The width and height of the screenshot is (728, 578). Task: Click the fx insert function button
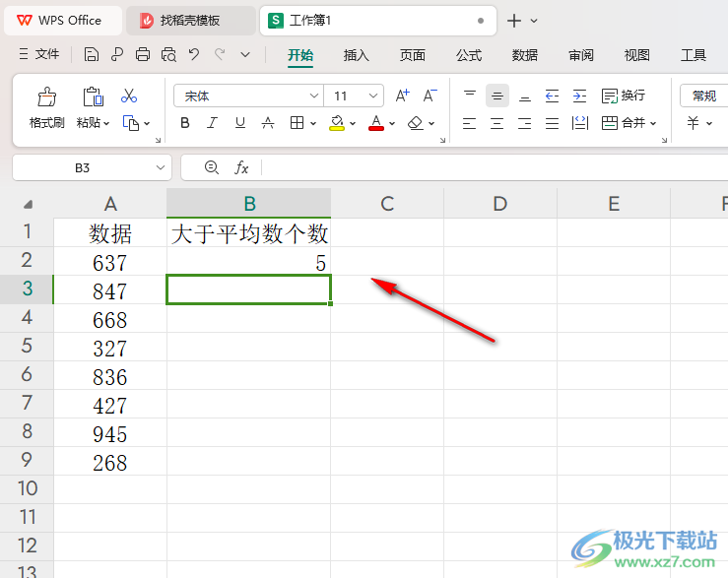click(241, 167)
